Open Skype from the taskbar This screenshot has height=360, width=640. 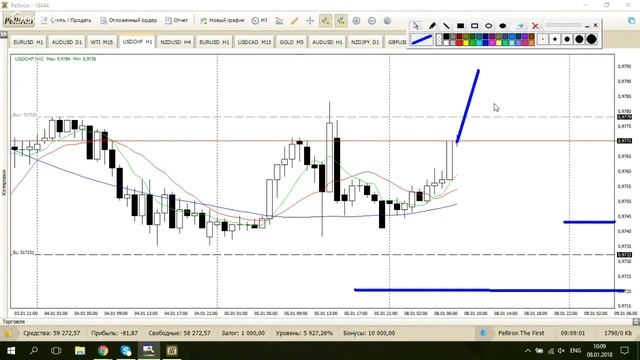point(126,351)
